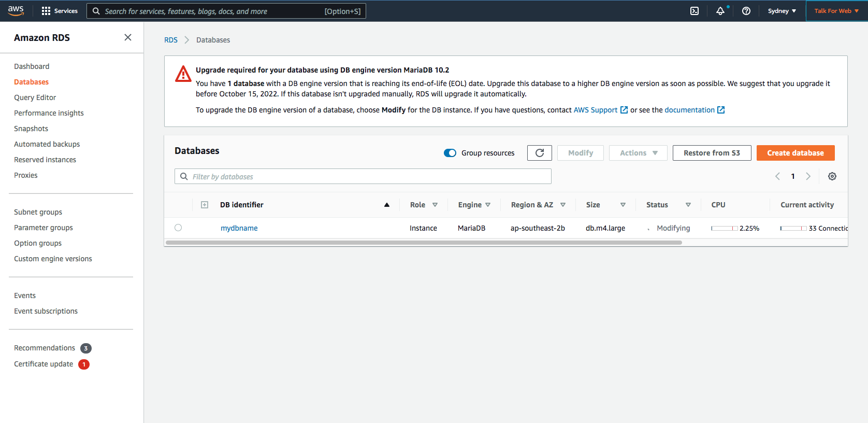
Task: Click the external link icon beside documentation
Action: [721, 110]
